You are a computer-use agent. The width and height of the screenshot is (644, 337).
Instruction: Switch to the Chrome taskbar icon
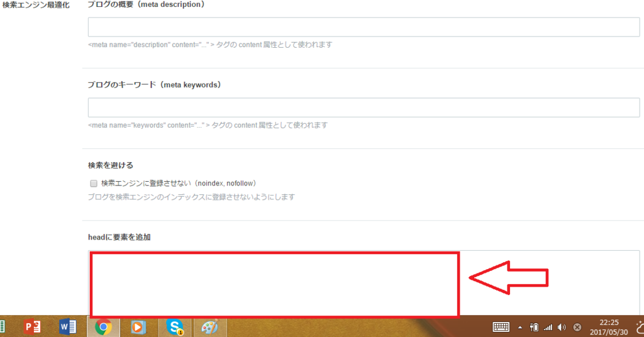(x=103, y=327)
